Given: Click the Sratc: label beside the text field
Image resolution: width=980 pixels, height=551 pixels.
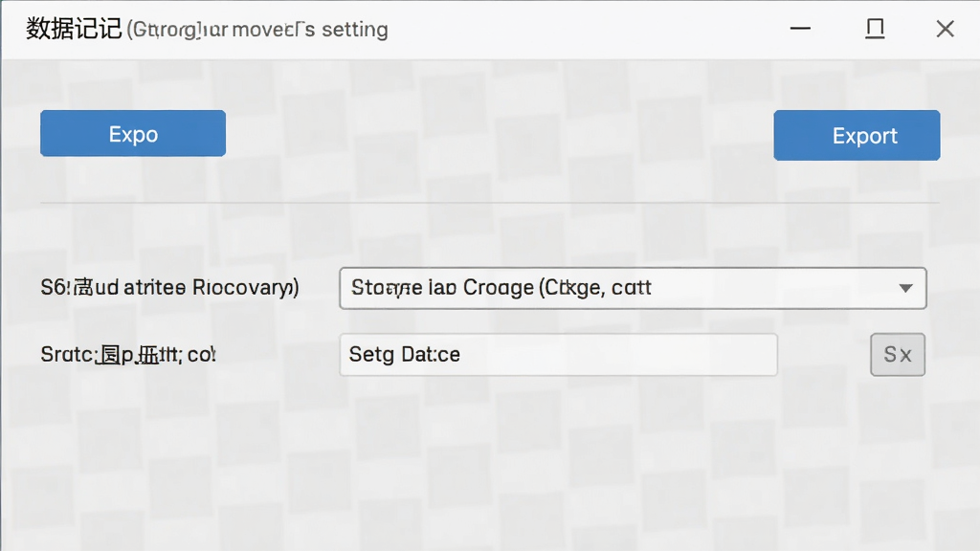Looking at the screenshot, I should [128, 355].
